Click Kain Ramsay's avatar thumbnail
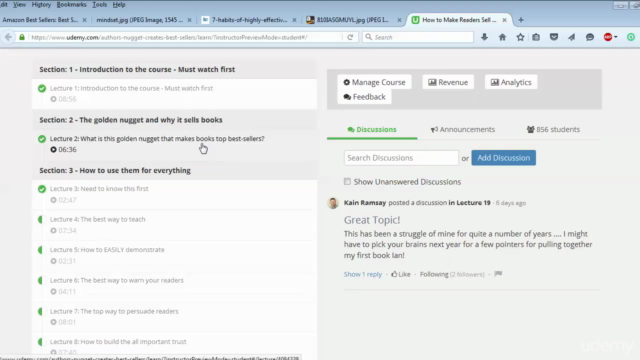Viewport: 640px width, 360px height. coord(333,203)
